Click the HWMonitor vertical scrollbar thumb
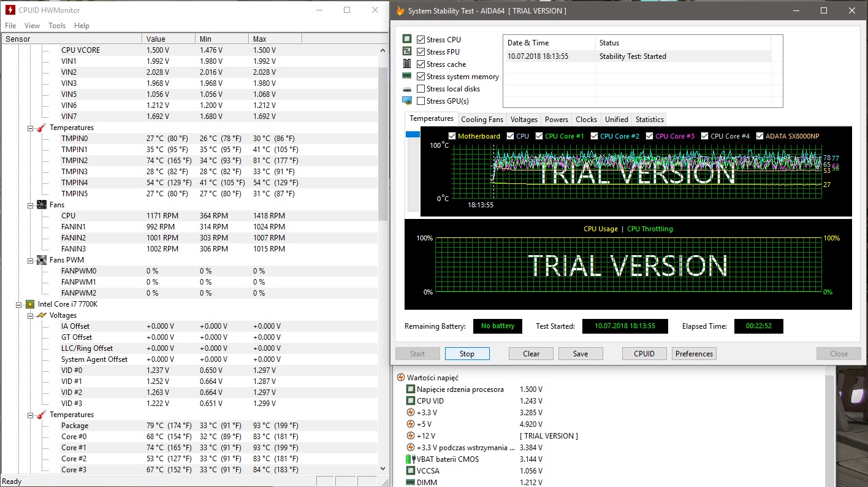868x487 pixels. [x=384, y=144]
